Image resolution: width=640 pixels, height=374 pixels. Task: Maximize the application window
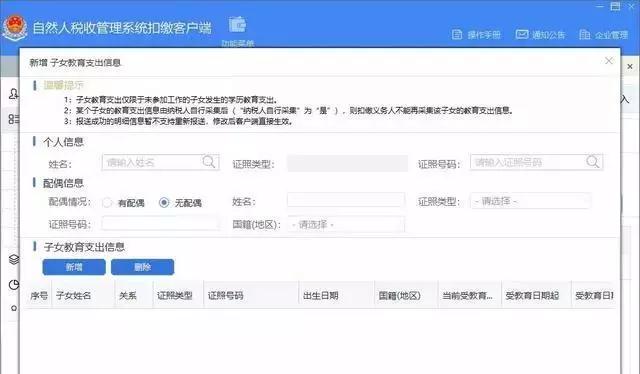pos(615,6)
